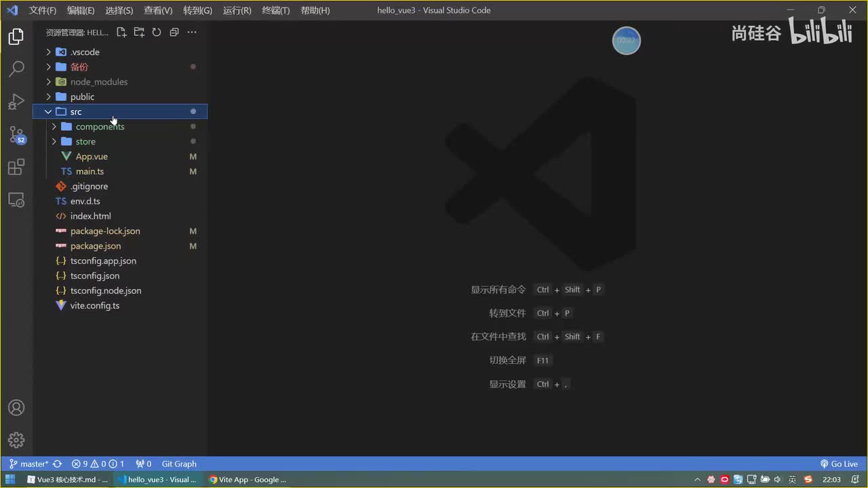Open Source Control view with 52 badge
The image size is (868, 488).
click(16, 134)
